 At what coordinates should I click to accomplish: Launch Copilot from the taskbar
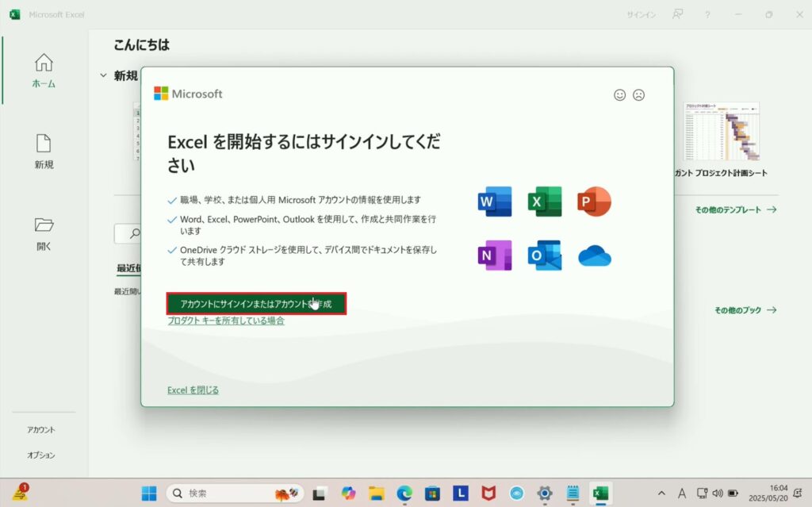tap(348, 493)
